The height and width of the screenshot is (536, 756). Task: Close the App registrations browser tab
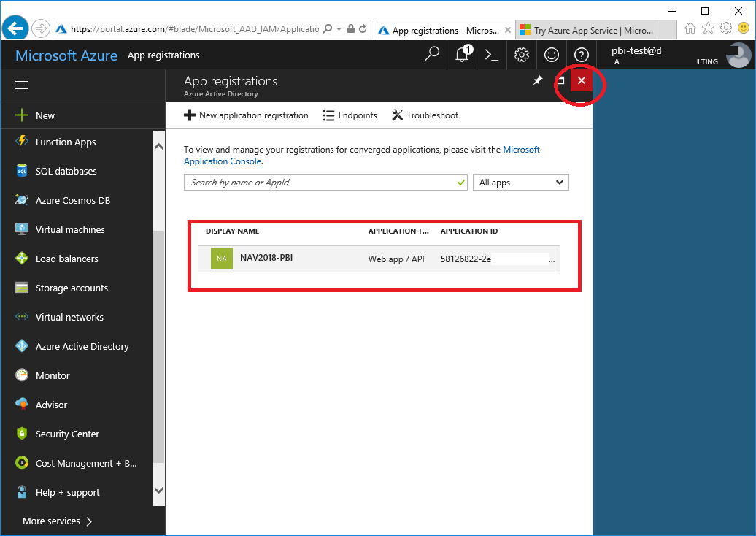tap(508, 30)
